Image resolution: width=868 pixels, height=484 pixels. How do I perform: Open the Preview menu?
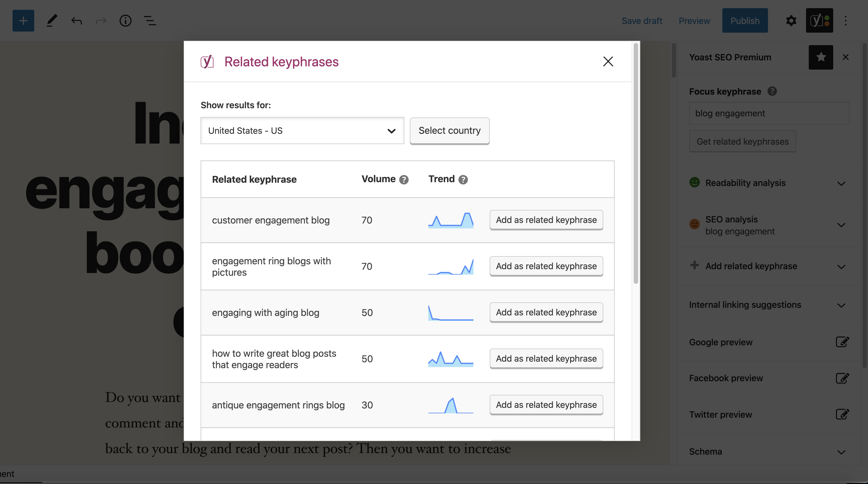[694, 21]
